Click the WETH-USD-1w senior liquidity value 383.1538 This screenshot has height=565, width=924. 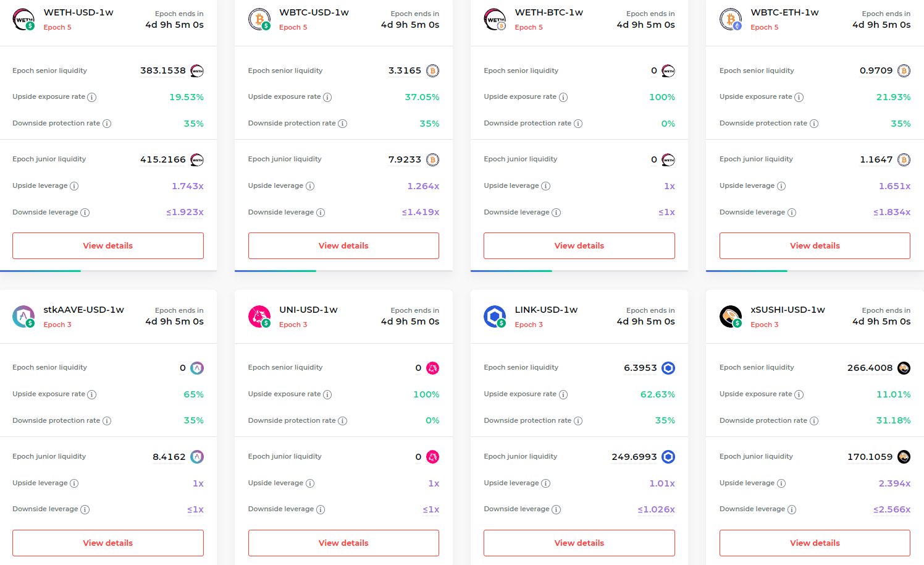pyautogui.click(x=163, y=70)
